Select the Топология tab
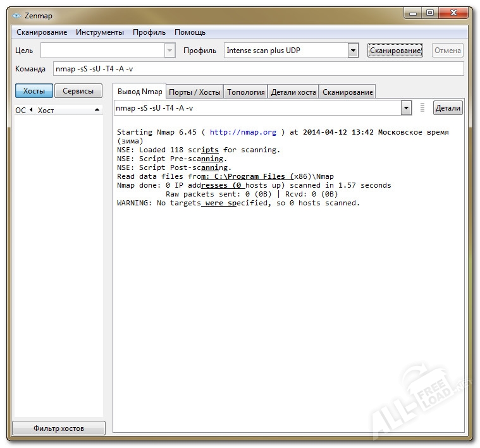This screenshot has height=448, width=480. tap(245, 92)
